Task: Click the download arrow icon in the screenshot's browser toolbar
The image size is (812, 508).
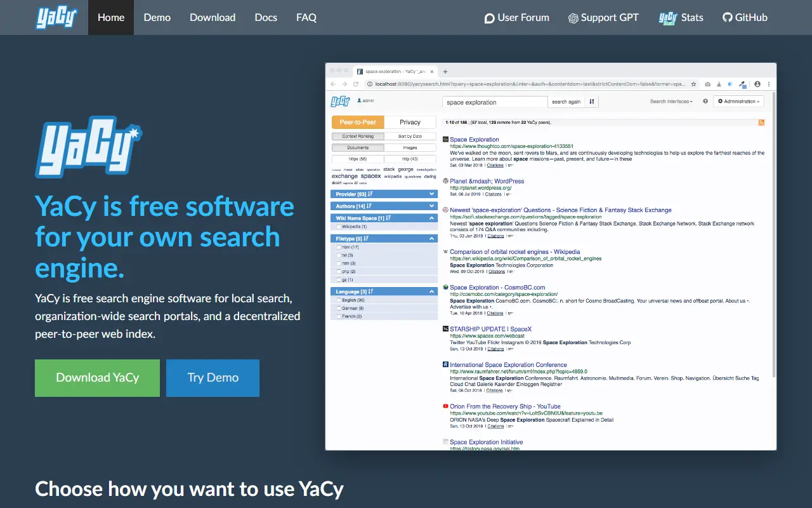Action: coord(719,84)
